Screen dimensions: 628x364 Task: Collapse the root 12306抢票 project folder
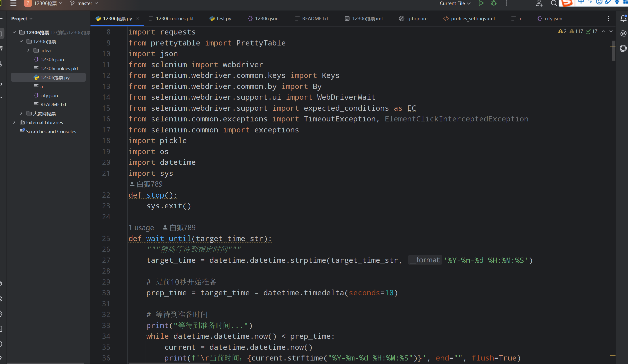[14, 32]
